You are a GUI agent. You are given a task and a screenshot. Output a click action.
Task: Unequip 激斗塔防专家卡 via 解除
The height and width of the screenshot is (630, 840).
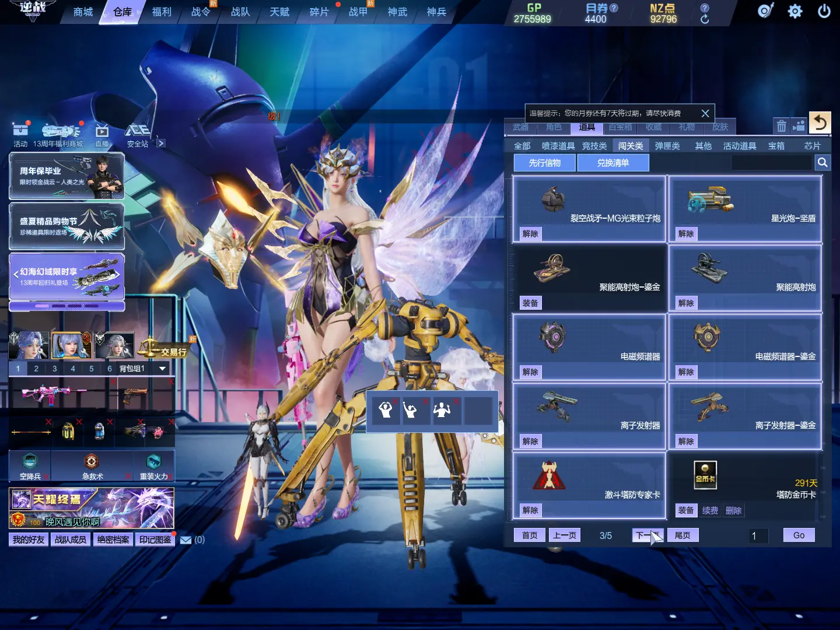[x=530, y=510]
